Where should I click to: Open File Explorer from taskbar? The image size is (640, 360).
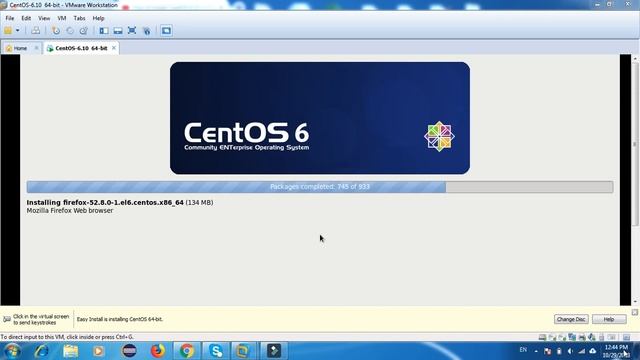[70, 351]
